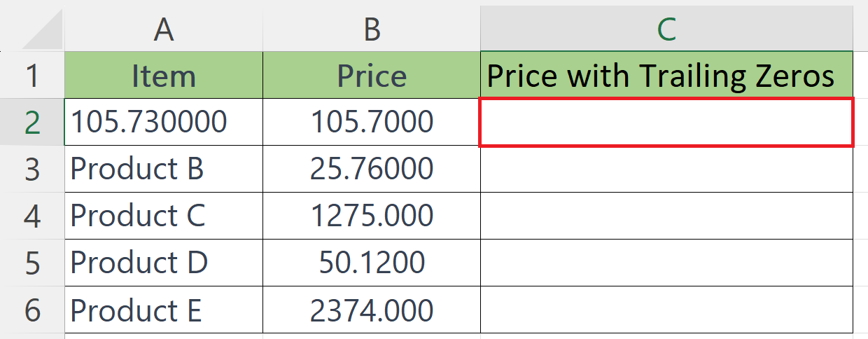
Task: Select empty cell beside 1275.000 in column C
Action: coord(667,216)
